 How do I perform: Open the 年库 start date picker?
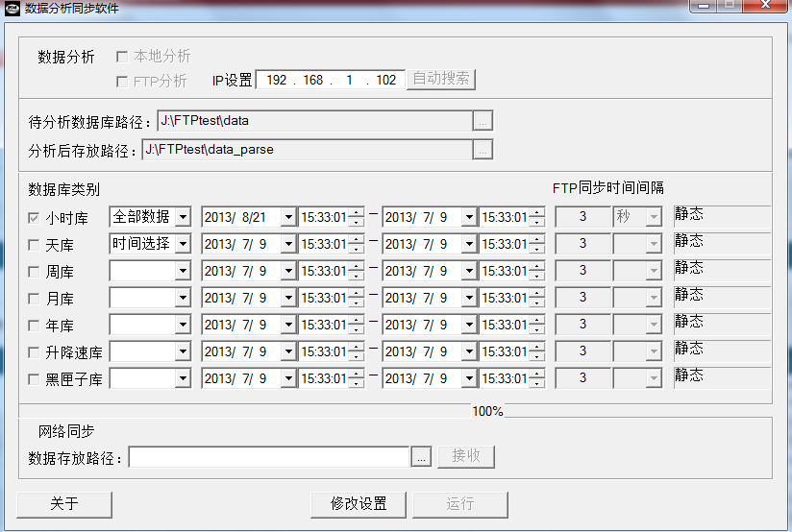point(288,325)
